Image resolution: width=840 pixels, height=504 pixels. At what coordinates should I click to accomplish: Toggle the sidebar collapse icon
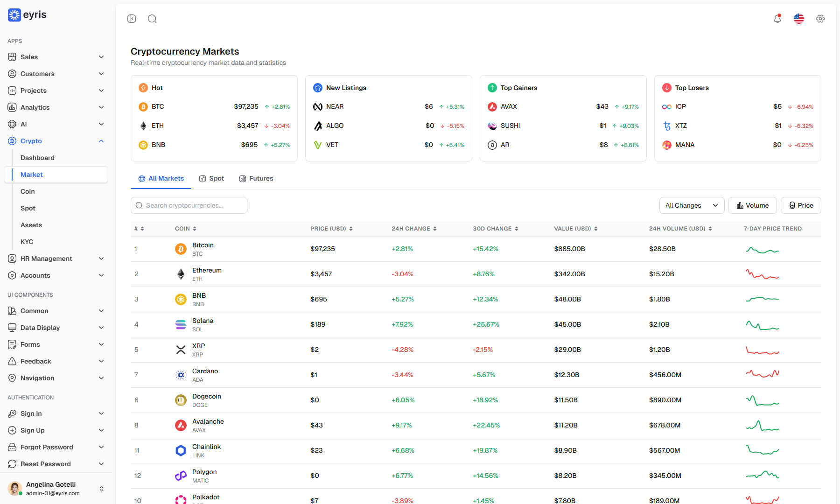point(132,19)
